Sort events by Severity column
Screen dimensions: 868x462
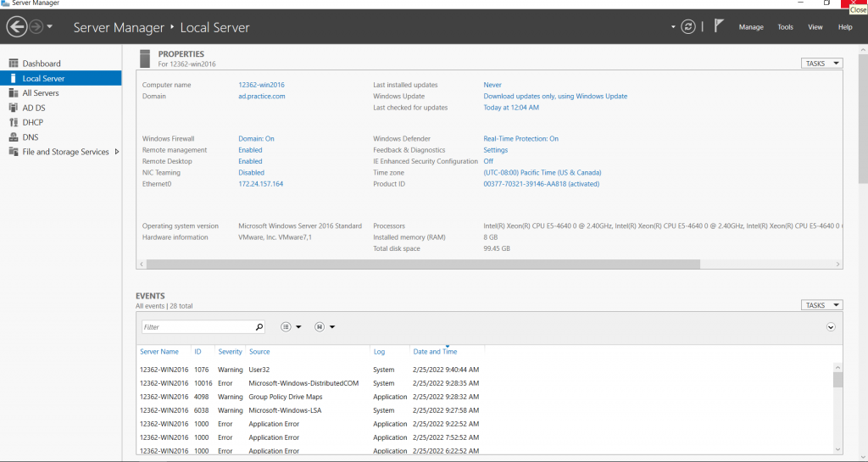pos(230,352)
